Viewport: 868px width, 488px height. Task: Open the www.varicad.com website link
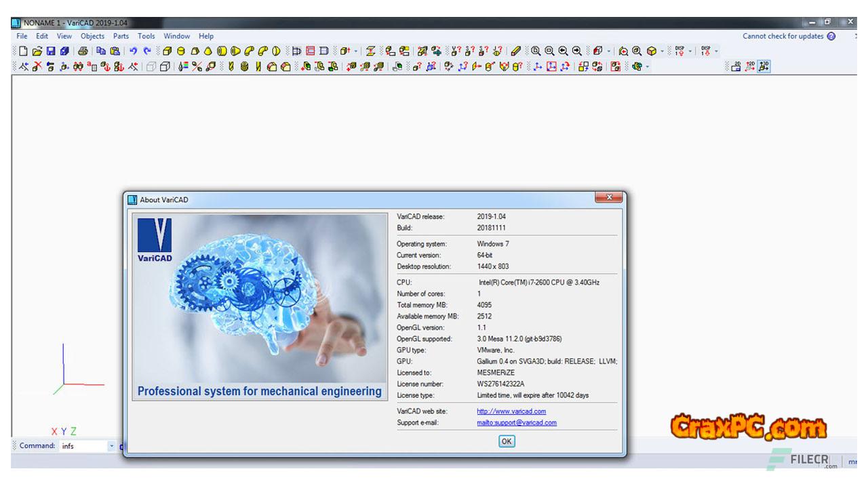point(511,411)
